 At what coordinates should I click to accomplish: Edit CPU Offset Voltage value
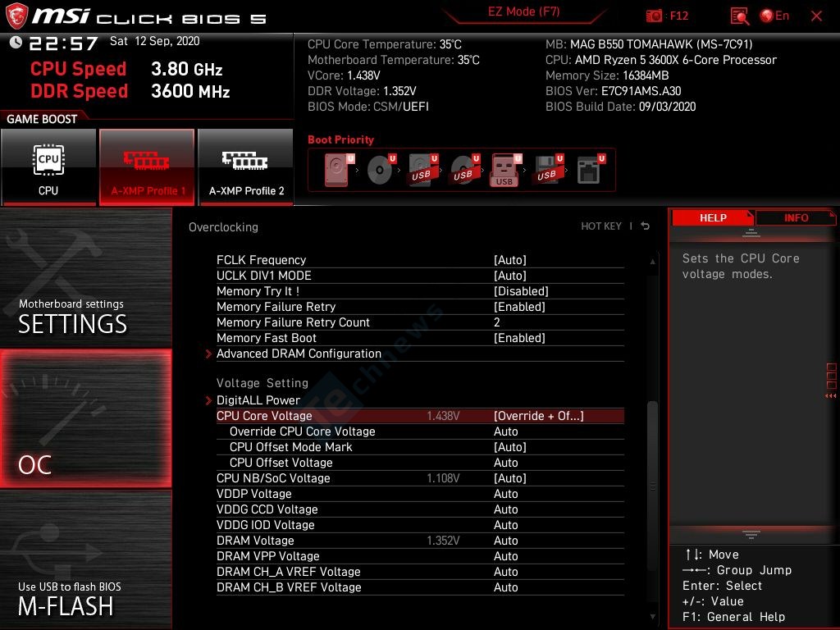click(x=505, y=463)
